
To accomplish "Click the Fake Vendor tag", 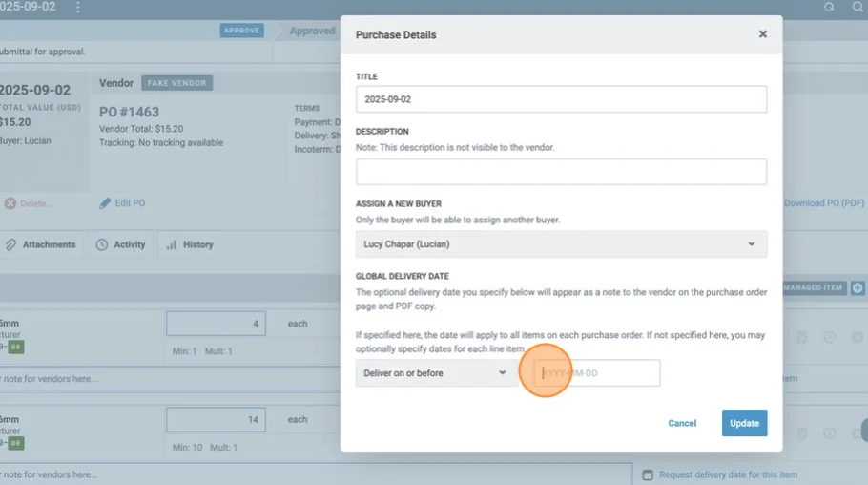I will coord(177,83).
